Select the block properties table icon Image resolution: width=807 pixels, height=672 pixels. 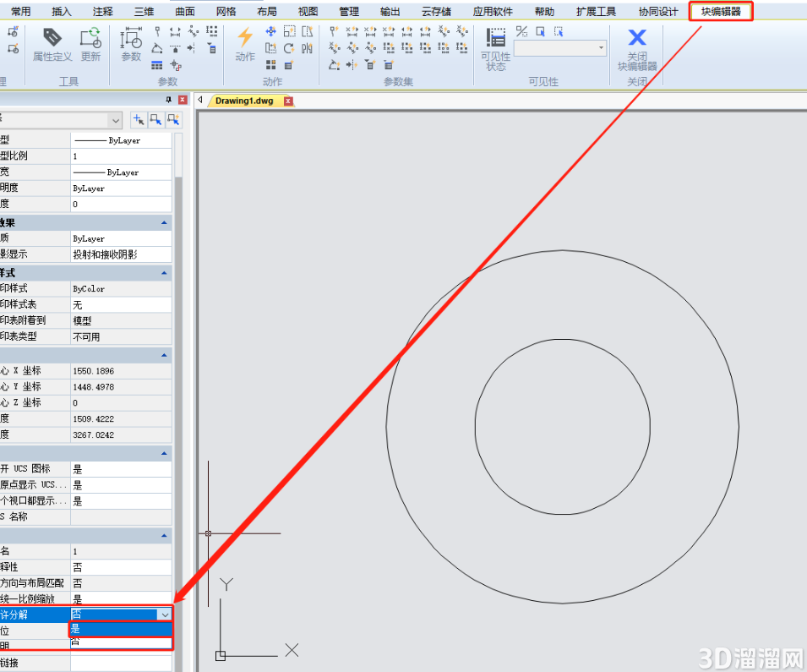[157, 65]
